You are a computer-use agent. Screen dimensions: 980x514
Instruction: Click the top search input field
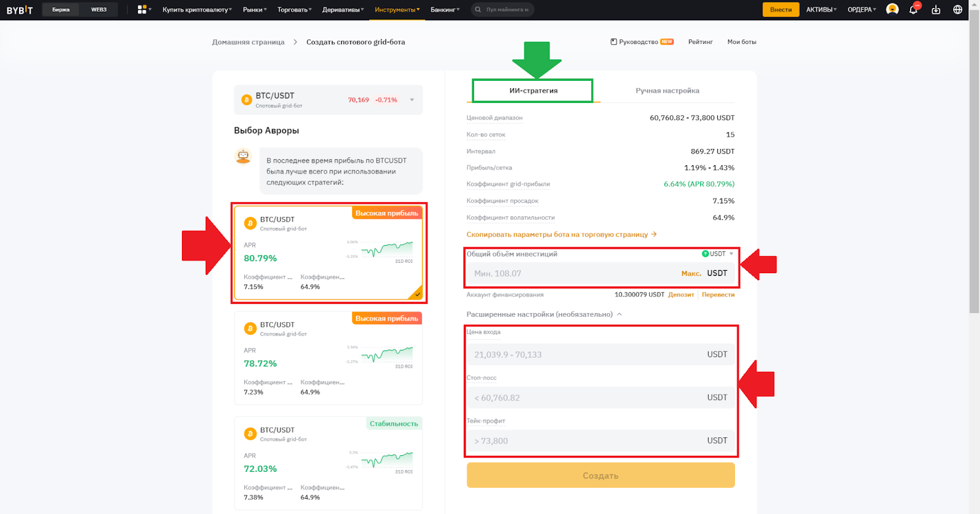pyautogui.click(x=503, y=10)
